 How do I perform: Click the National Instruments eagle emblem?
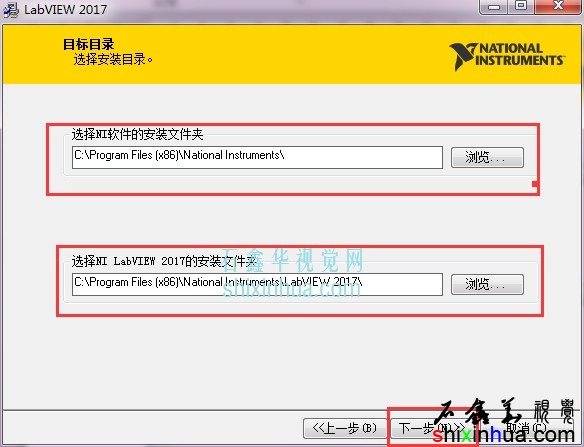(463, 56)
